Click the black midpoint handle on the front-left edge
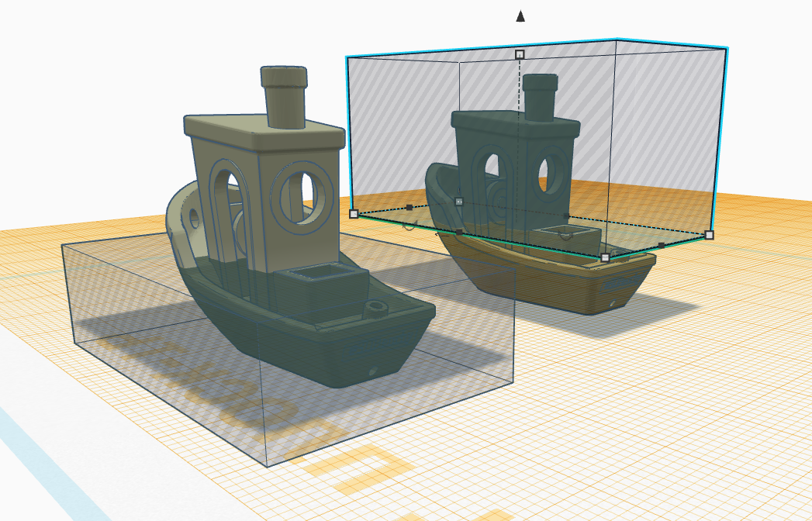The height and width of the screenshot is (521, 812). [459, 232]
